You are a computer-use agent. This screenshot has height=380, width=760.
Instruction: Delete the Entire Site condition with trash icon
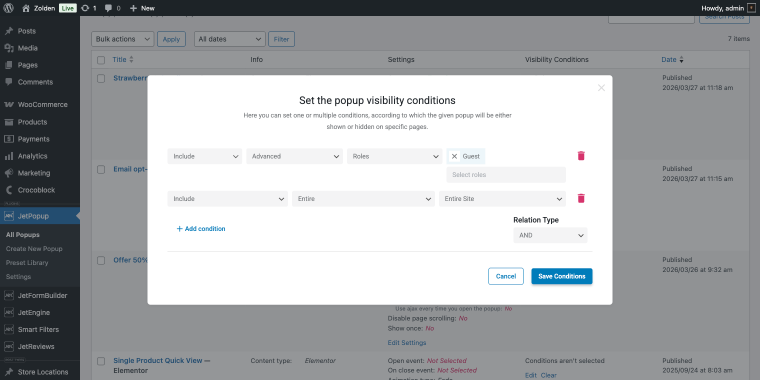pyautogui.click(x=581, y=198)
